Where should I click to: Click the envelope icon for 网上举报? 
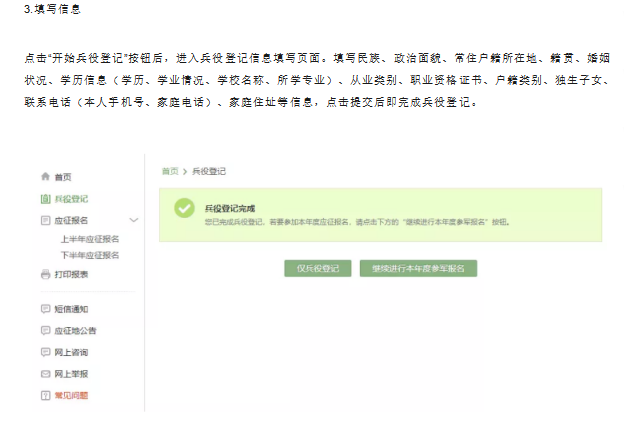(x=45, y=373)
